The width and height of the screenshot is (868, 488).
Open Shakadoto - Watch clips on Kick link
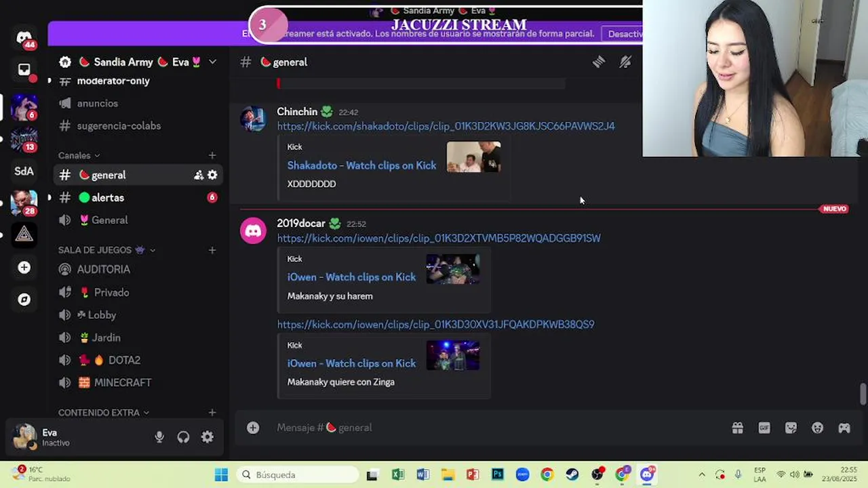point(361,165)
